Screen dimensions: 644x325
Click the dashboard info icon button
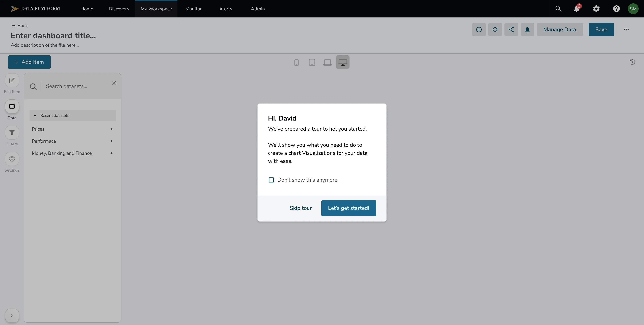(479, 30)
